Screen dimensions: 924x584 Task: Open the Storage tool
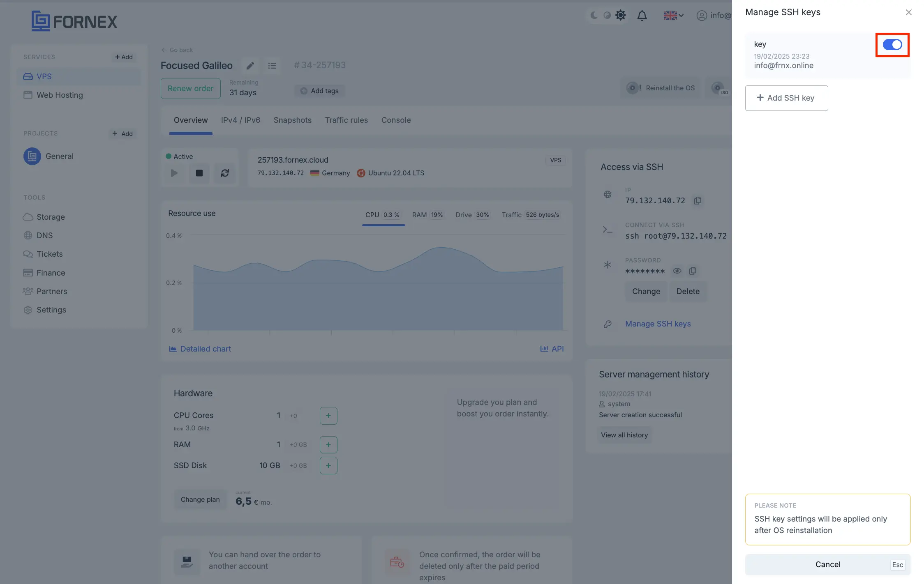(44, 217)
